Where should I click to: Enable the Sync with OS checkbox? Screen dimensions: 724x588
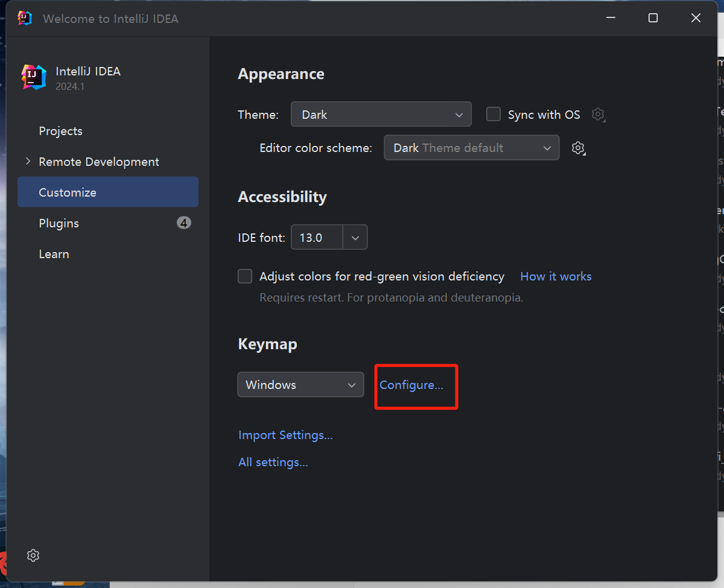pos(494,114)
